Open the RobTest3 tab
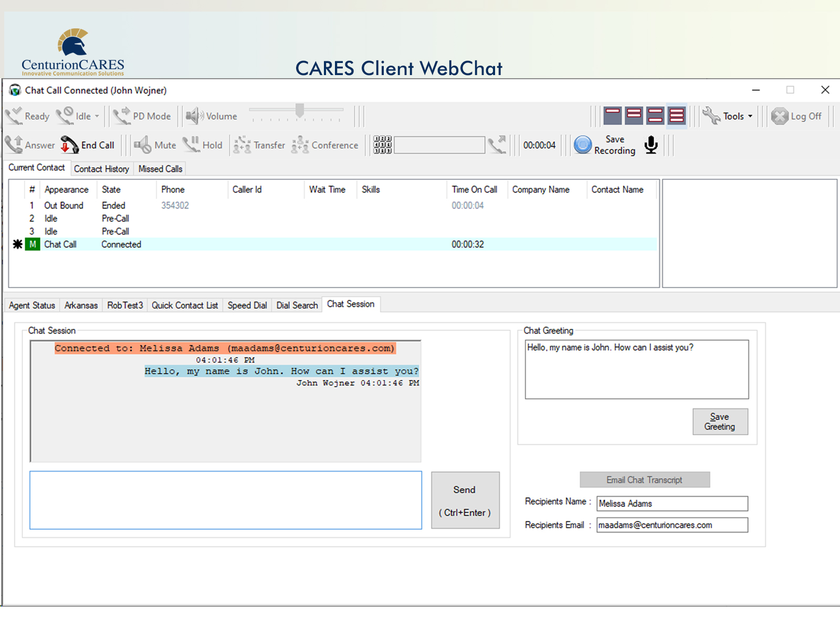 click(125, 305)
